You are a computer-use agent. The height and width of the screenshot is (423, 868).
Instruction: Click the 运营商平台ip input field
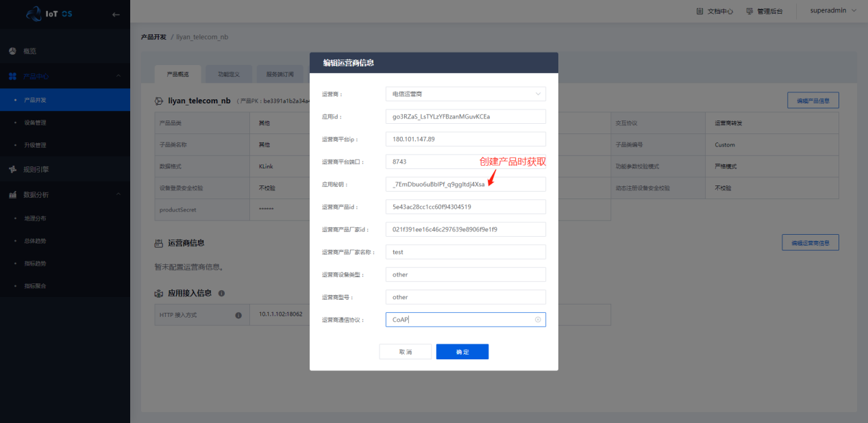pyautogui.click(x=465, y=139)
